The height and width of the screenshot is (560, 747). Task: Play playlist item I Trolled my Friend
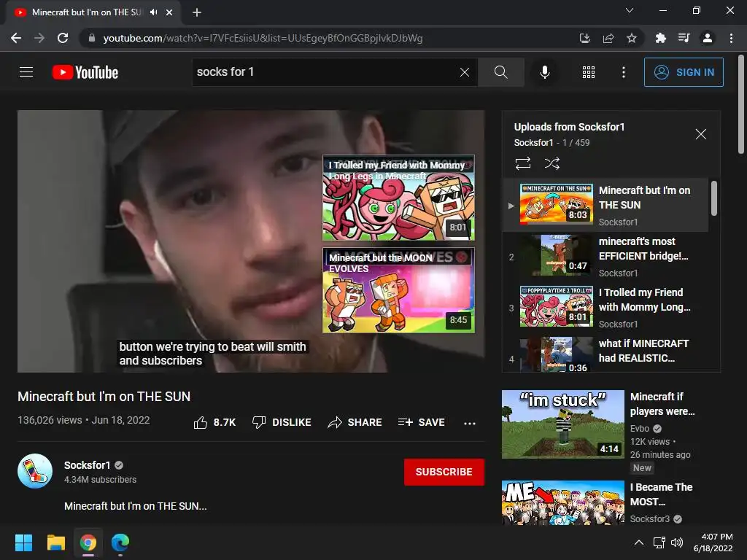(605, 307)
